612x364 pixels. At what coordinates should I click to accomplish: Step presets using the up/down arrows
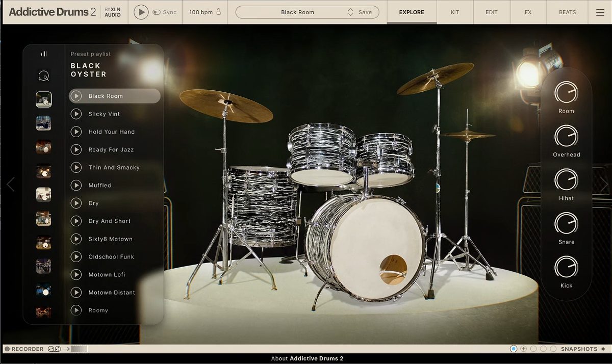point(350,12)
